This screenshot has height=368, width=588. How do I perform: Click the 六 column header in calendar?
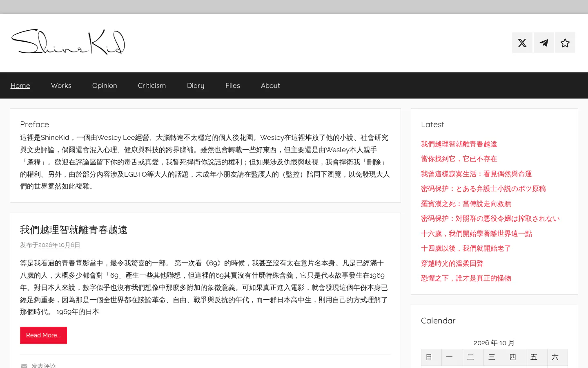pyautogui.click(x=557, y=357)
